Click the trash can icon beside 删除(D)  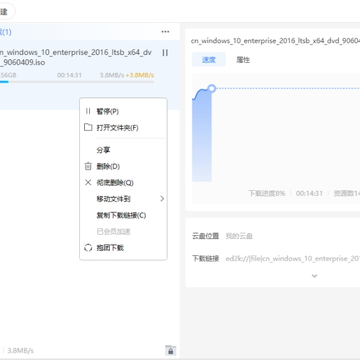[x=88, y=166]
